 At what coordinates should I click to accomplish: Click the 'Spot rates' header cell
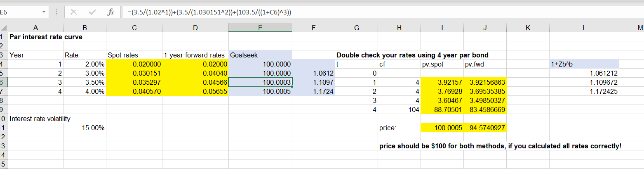(x=134, y=55)
